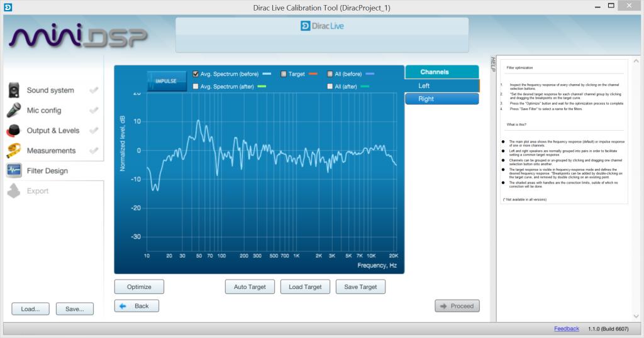Click the All (before) blue swatch
This screenshot has height=338, width=644.
click(370, 74)
